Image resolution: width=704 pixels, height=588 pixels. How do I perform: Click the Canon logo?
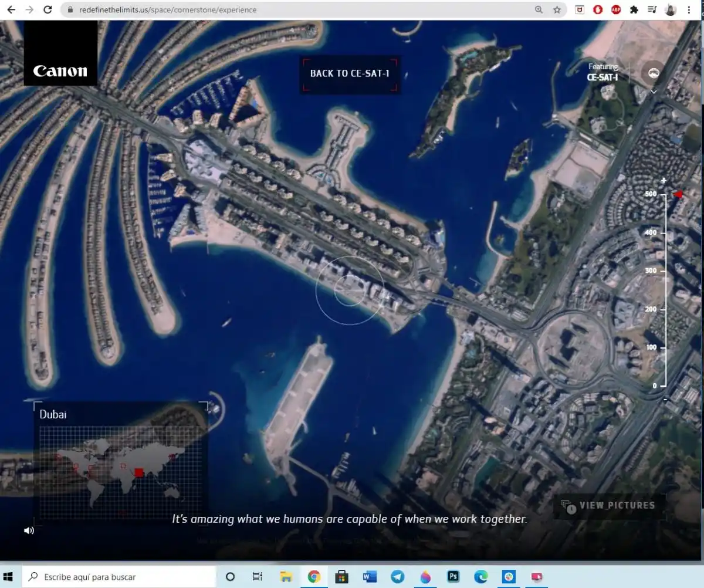(59, 70)
